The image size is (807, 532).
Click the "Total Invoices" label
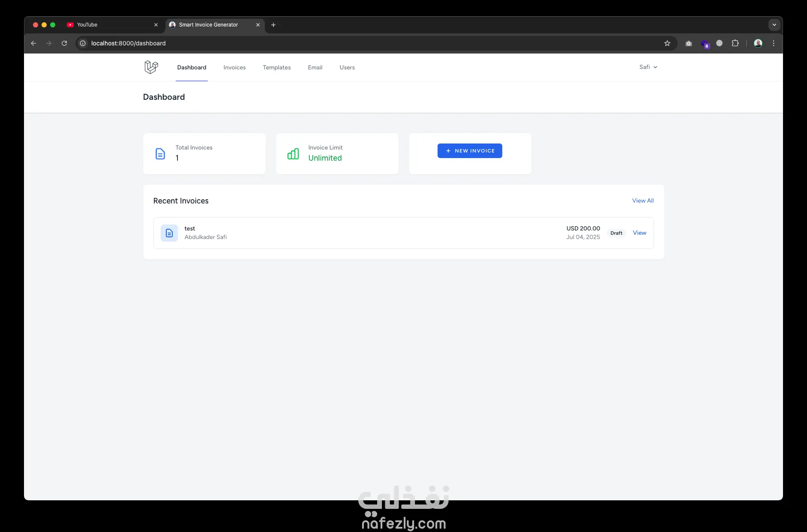click(194, 148)
